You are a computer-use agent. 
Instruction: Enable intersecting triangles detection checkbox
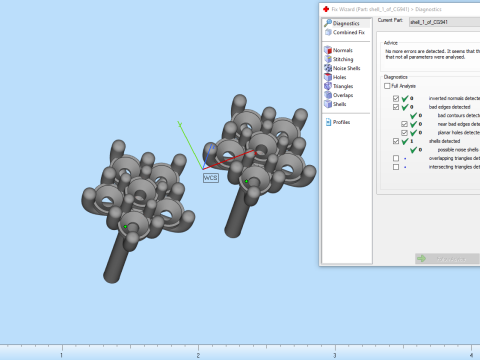pos(396,167)
